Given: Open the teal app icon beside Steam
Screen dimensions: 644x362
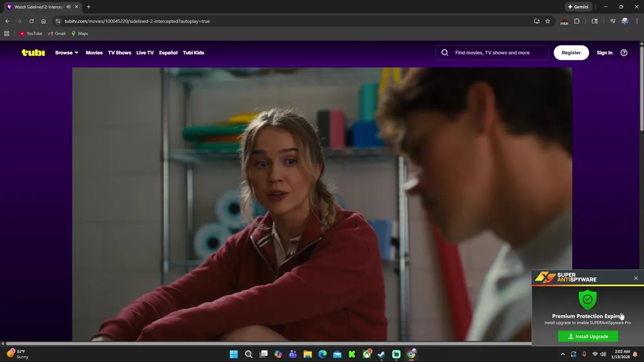Looking at the screenshot, I should pos(396,354).
